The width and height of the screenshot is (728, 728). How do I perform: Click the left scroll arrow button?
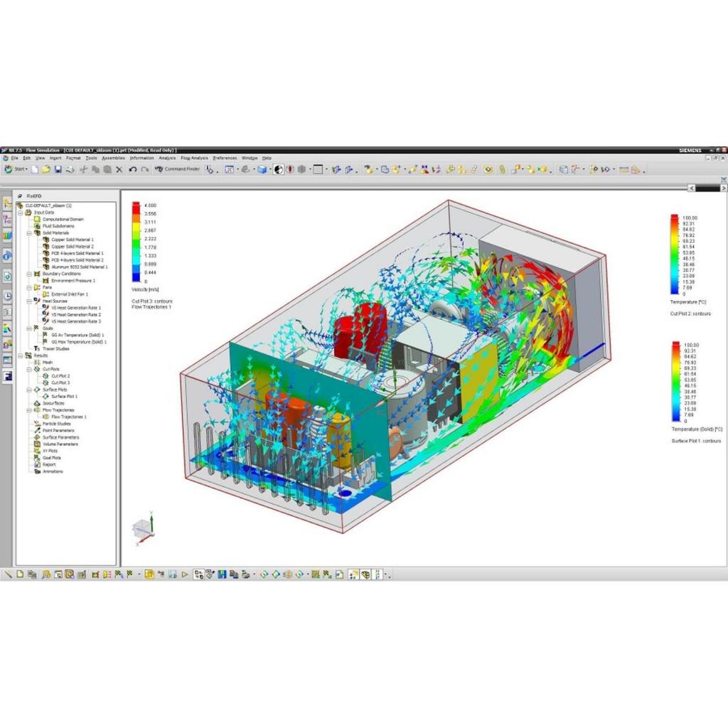click(x=691, y=188)
